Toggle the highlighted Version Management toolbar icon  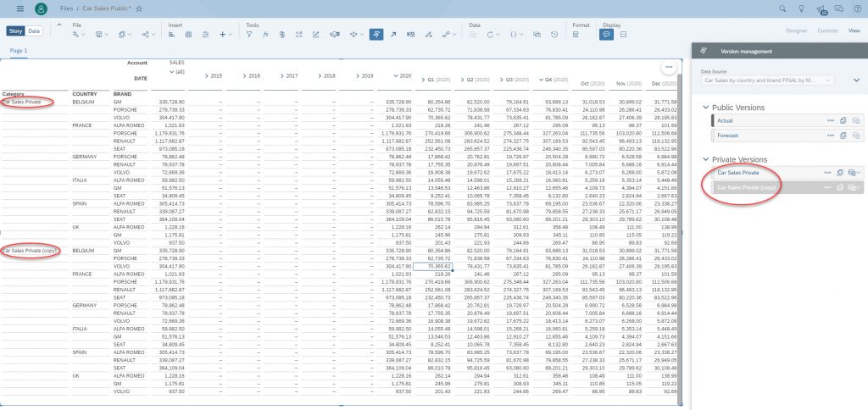click(376, 34)
